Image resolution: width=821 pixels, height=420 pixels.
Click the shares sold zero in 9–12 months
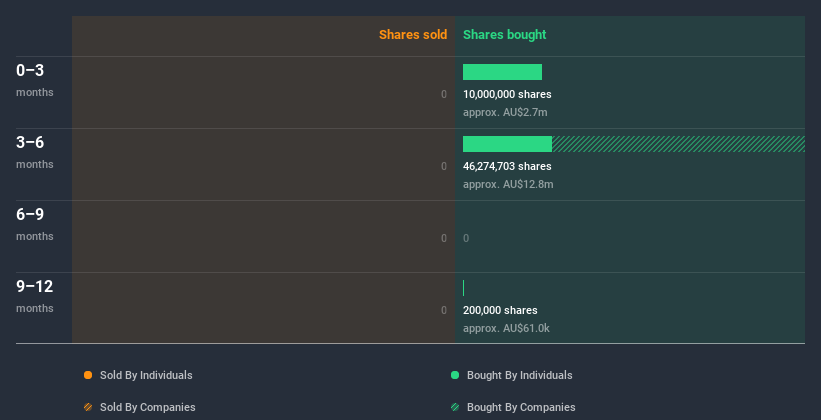coord(444,311)
